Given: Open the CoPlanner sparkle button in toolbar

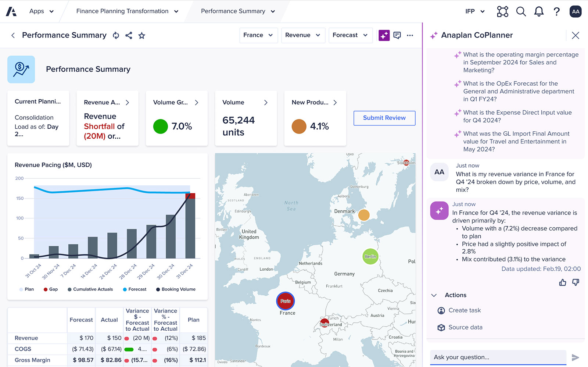Looking at the screenshot, I should 384,35.
